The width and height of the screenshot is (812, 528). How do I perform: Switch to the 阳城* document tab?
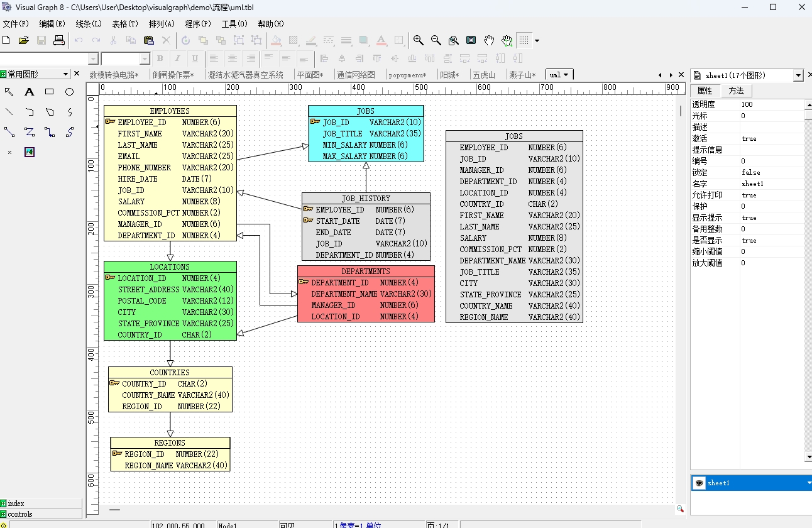click(449, 75)
